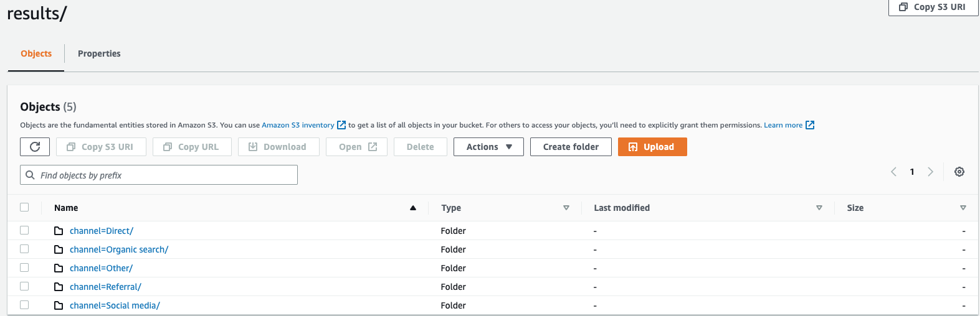Sort by Type column arrow
This screenshot has height=316, width=980.
(x=566, y=208)
